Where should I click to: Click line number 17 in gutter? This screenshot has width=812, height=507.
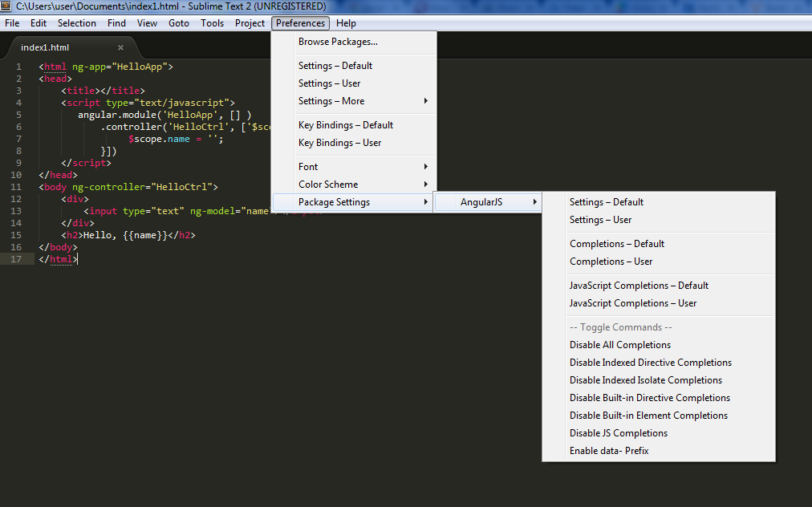click(x=16, y=259)
